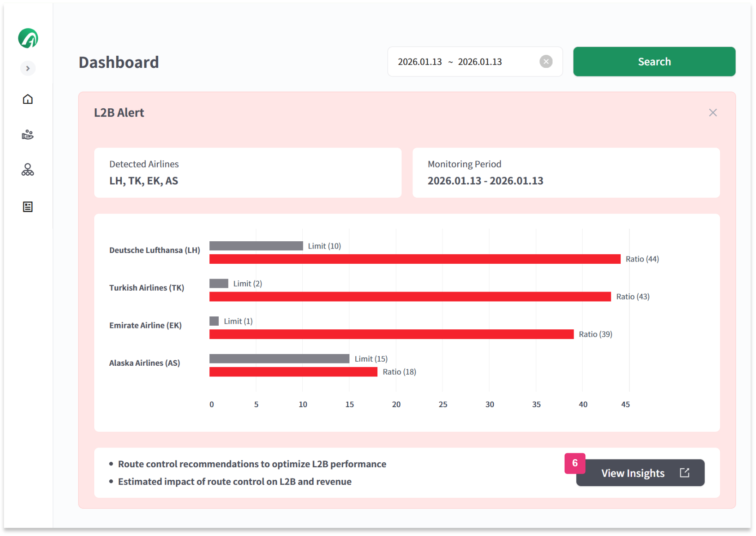Click the Ratio (39) bar for Emirate Airline

391,334
